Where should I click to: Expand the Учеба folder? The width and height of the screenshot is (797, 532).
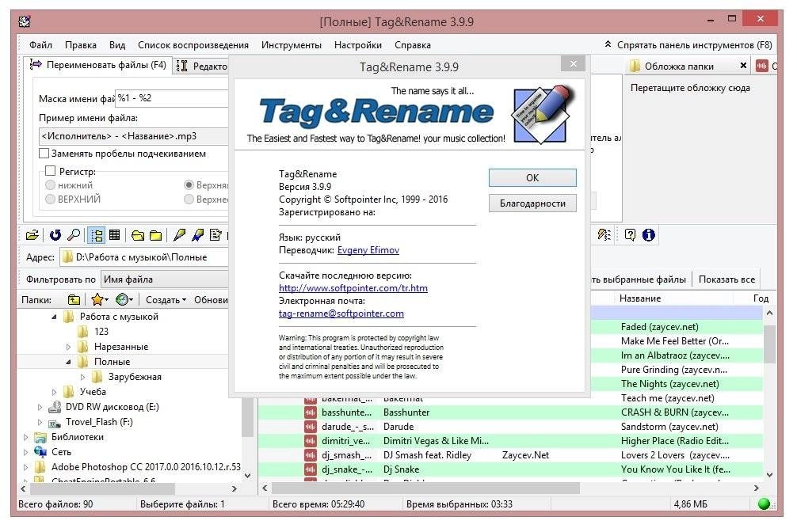click(x=54, y=392)
